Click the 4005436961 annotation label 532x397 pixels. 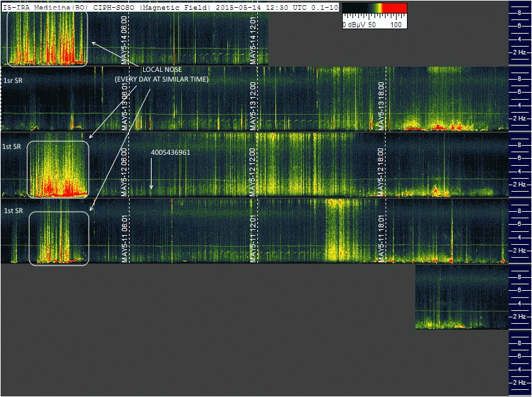170,152
